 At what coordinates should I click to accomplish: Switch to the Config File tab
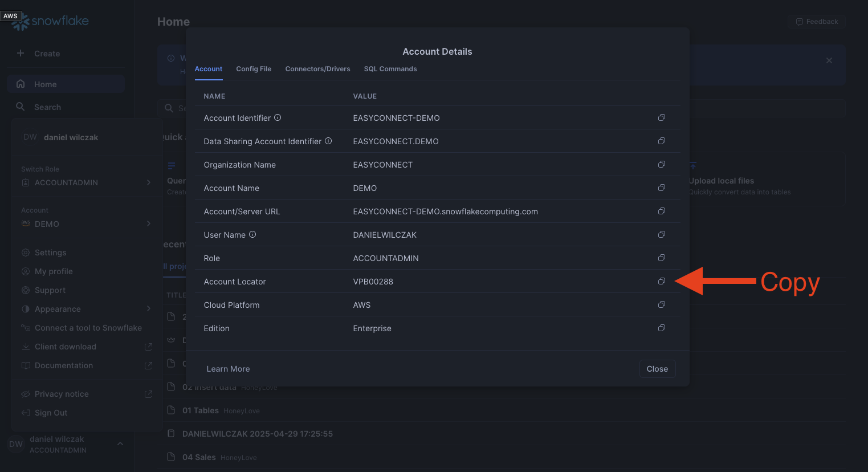pos(254,69)
